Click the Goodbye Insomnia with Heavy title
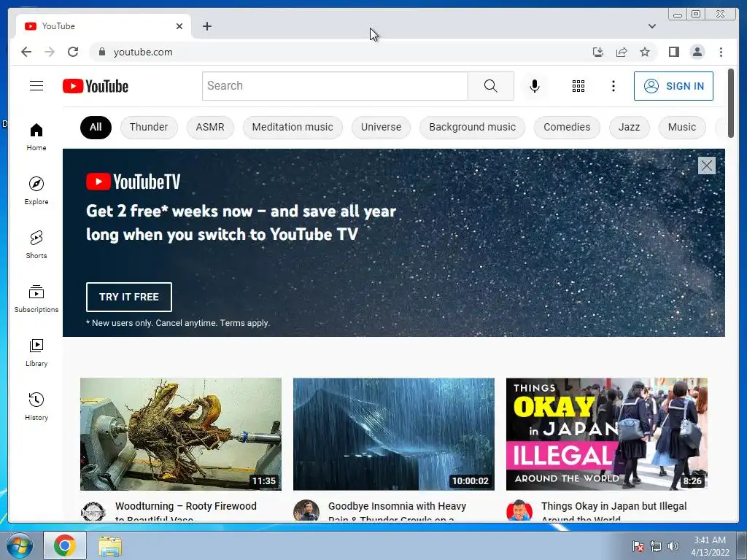This screenshot has height=560, width=747. pyautogui.click(x=398, y=510)
